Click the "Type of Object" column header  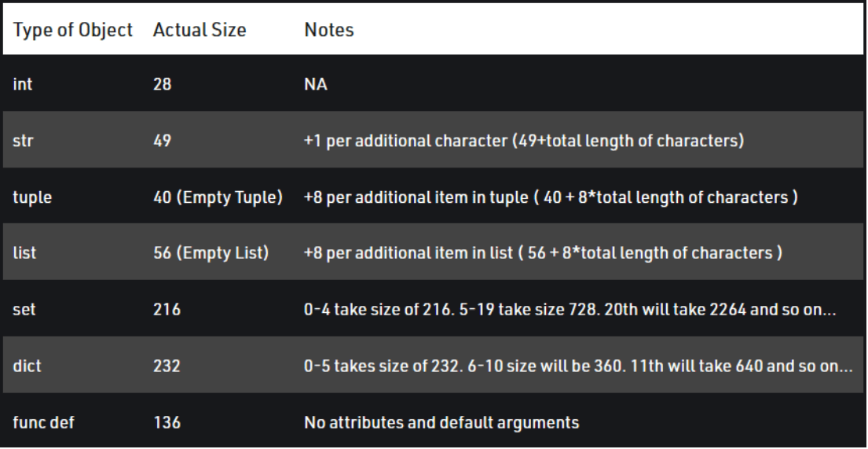[x=75, y=31]
